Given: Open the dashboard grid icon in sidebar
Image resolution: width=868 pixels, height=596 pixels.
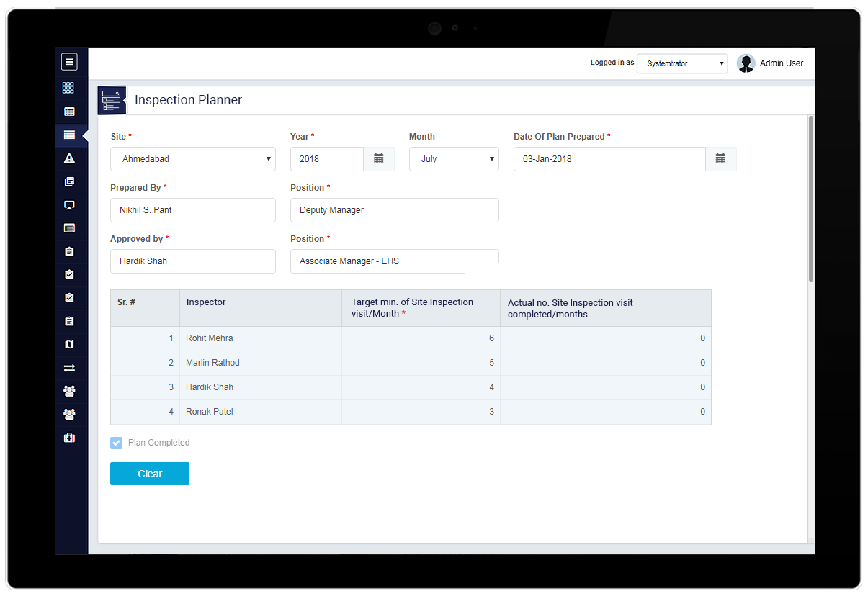Looking at the screenshot, I should 68,88.
